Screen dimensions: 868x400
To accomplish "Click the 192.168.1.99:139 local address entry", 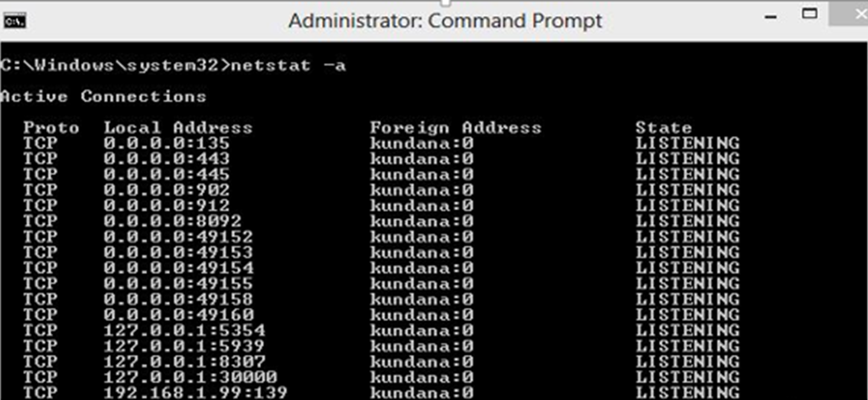I will [195, 393].
